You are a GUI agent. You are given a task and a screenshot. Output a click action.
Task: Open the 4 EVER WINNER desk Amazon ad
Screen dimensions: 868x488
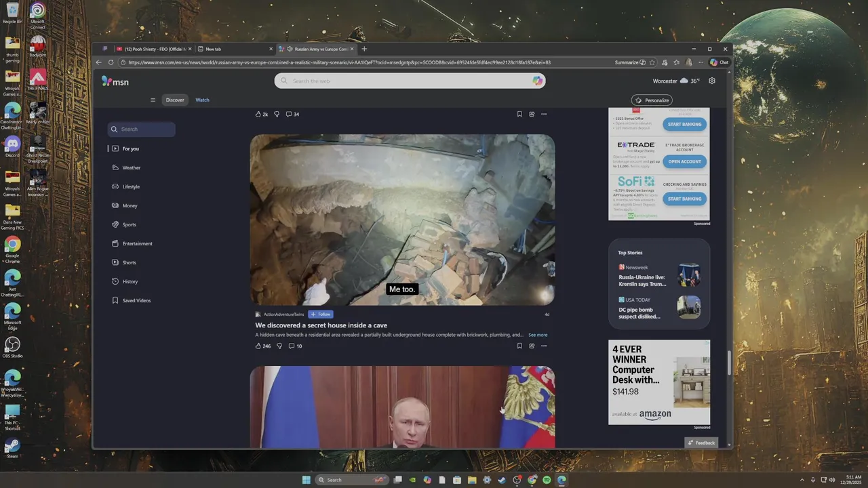coord(659,382)
